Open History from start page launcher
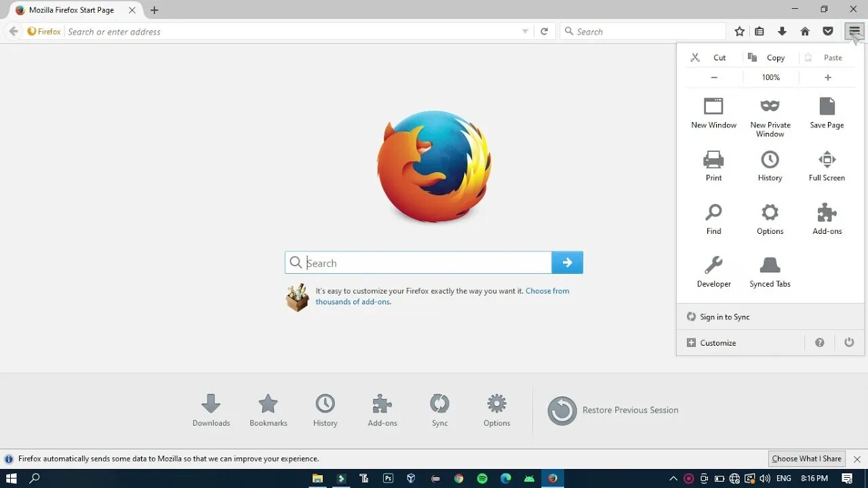Viewport: 868px width, 488px height. [x=325, y=411]
